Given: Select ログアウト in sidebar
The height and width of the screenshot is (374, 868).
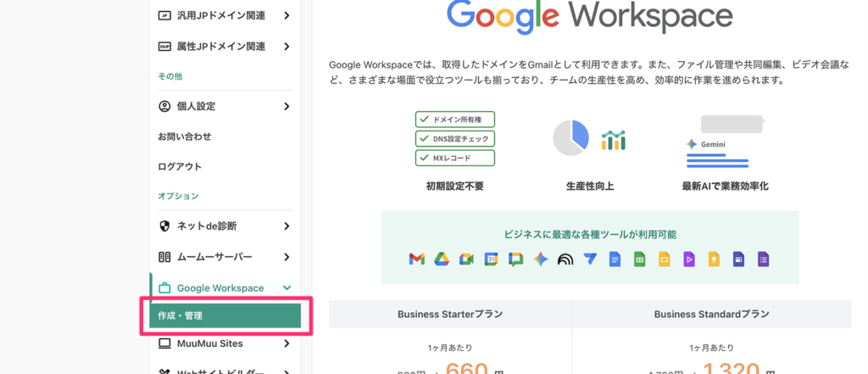Looking at the screenshot, I should coord(180,166).
